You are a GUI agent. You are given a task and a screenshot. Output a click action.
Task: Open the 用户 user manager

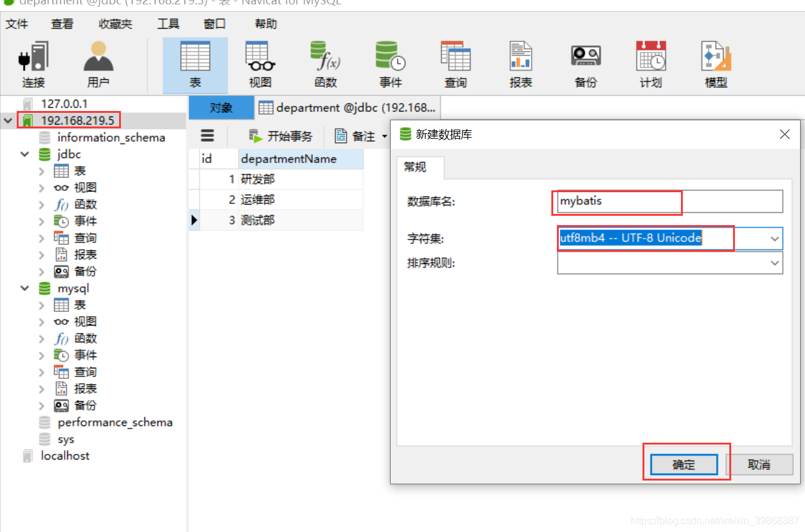pos(98,65)
